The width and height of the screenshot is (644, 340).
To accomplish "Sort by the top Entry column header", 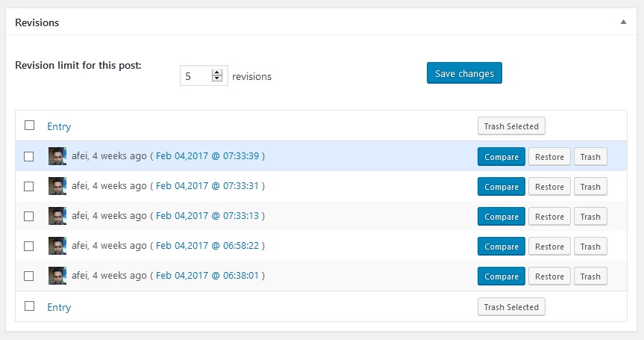I will [x=59, y=126].
